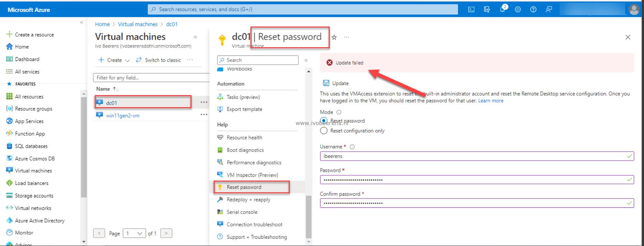The image size is (644, 246).
Task: Go to the next page of results
Action: pos(166,233)
